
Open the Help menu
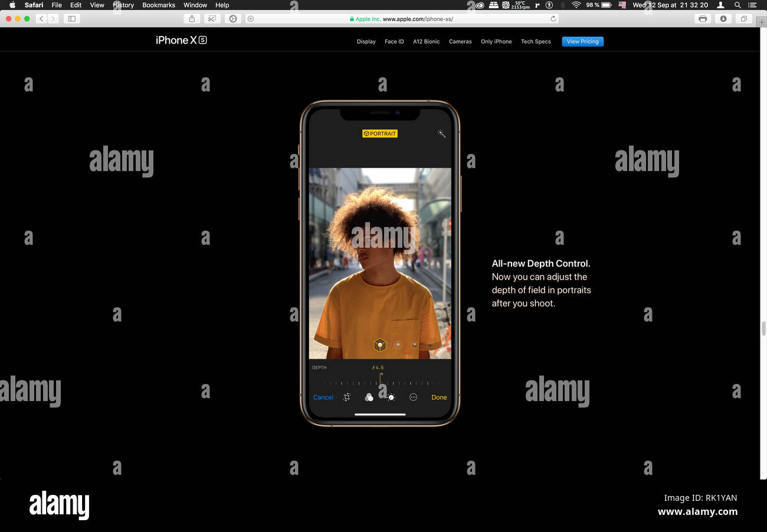pyautogui.click(x=222, y=5)
